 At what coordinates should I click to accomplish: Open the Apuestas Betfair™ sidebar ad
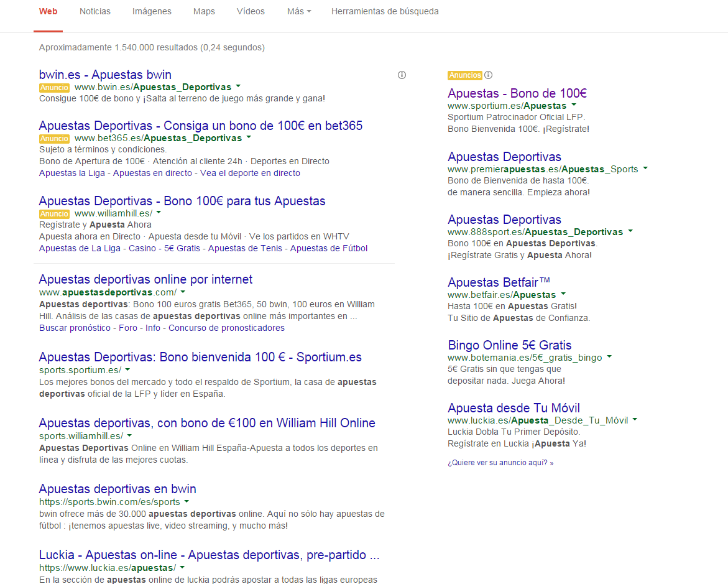[499, 282]
